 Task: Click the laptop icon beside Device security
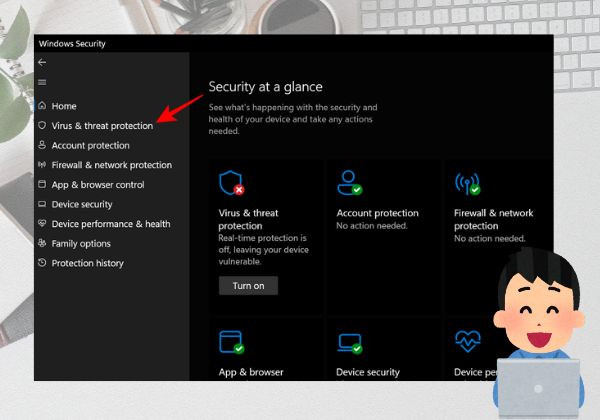pos(42,204)
